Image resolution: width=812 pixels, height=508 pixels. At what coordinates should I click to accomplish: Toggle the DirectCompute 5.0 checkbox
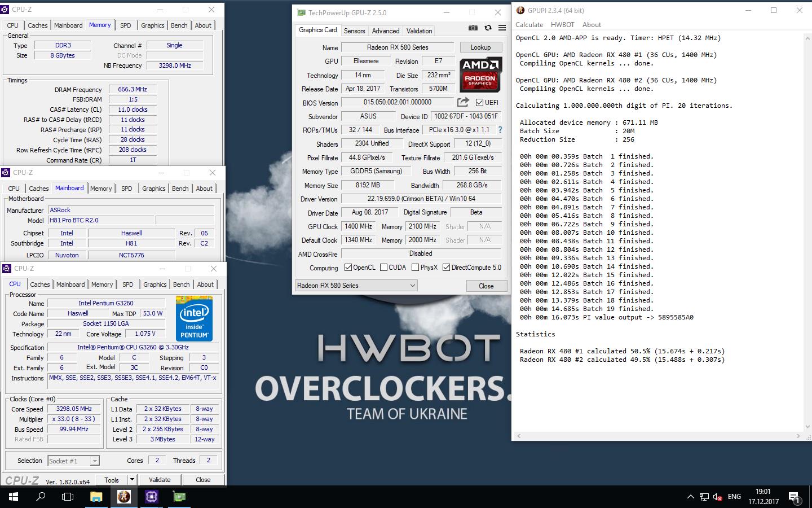(x=446, y=268)
